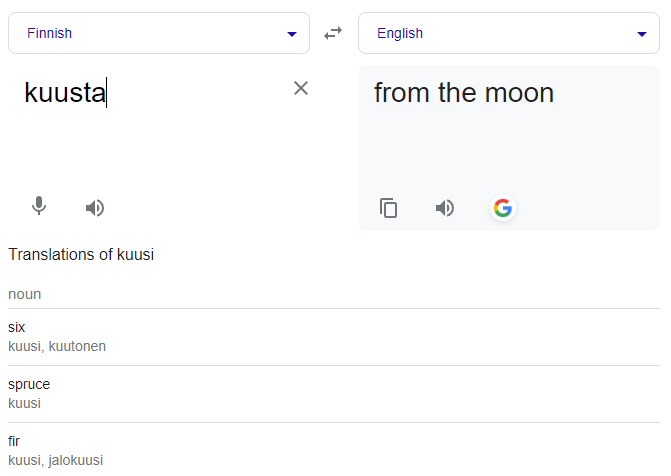Click 'kuusi, kuutonen' reverse translations
671x476 pixels.
click(57, 346)
